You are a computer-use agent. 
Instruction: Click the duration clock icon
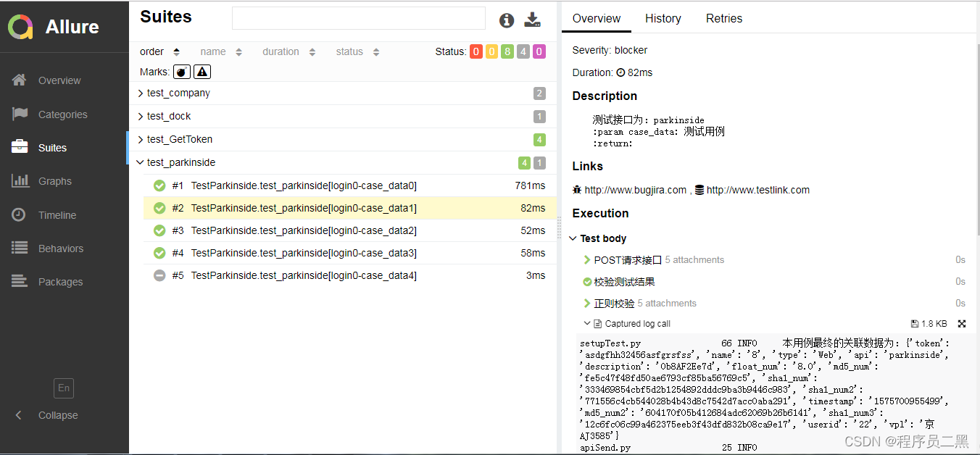point(620,72)
